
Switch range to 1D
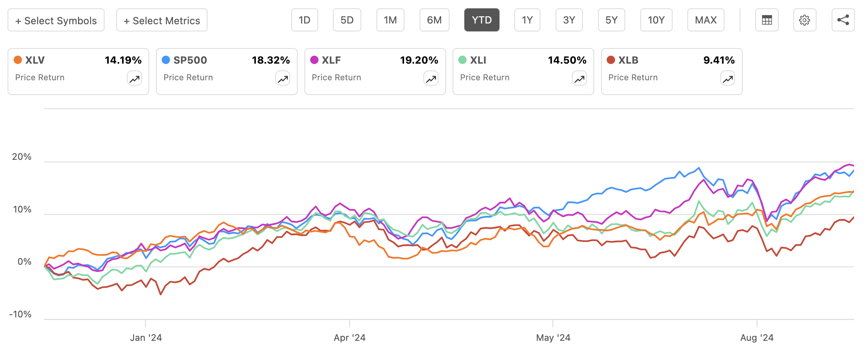point(304,20)
